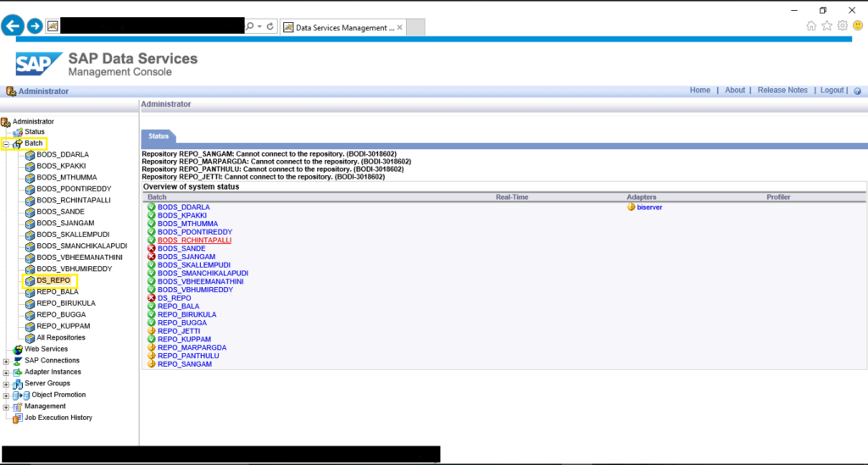Screen dimensions: 868x465
Task: Click the Management node icon
Action: tap(18, 407)
